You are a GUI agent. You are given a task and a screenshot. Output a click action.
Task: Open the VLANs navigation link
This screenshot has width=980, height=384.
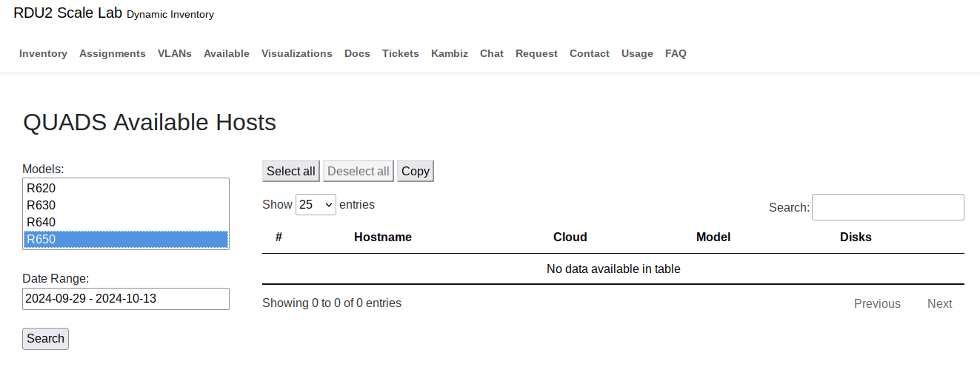coord(175,53)
